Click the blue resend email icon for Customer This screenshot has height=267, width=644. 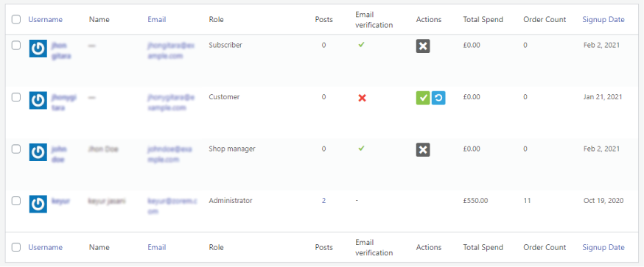[x=438, y=98]
